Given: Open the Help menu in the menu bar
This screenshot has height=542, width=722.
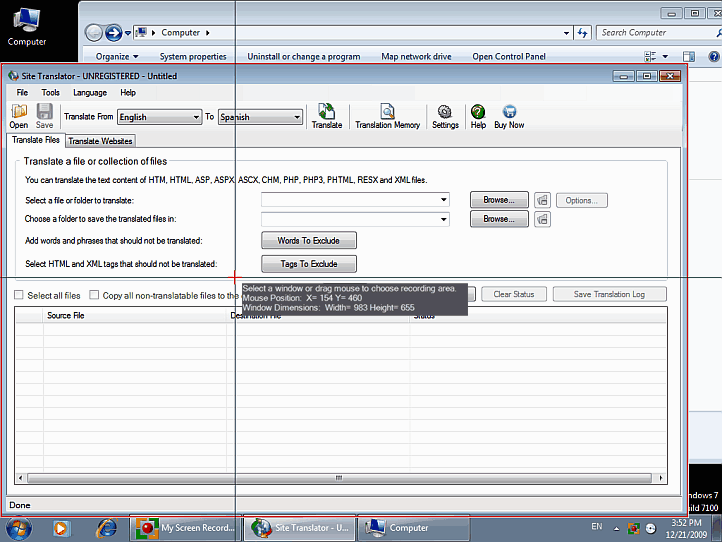Looking at the screenshot, I should 128,93.
